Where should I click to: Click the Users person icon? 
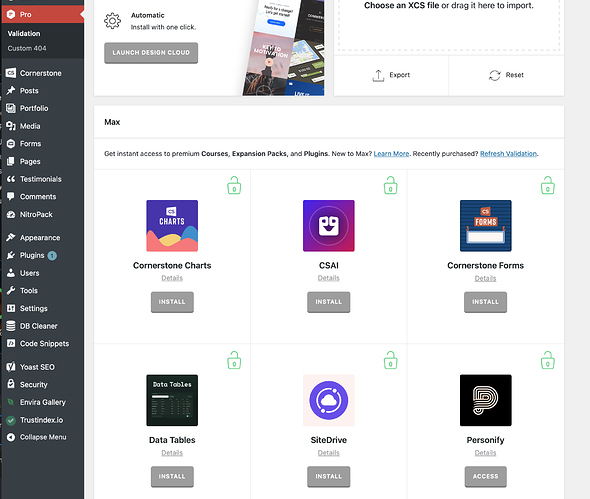[11, 273]
